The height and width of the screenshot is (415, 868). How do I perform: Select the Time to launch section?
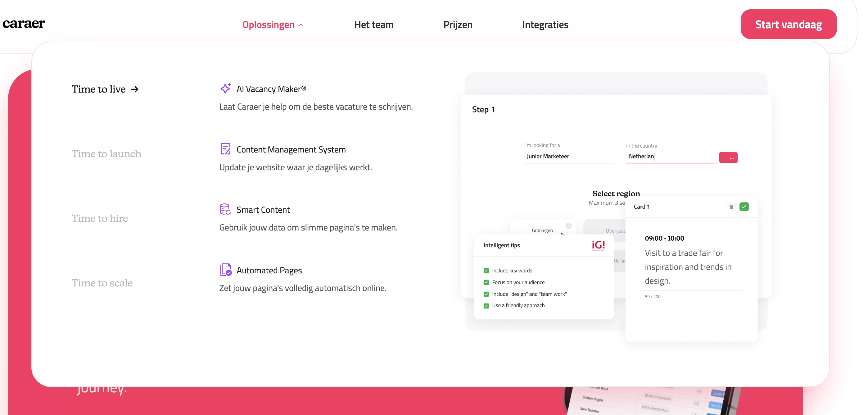(x=106, y=154)
